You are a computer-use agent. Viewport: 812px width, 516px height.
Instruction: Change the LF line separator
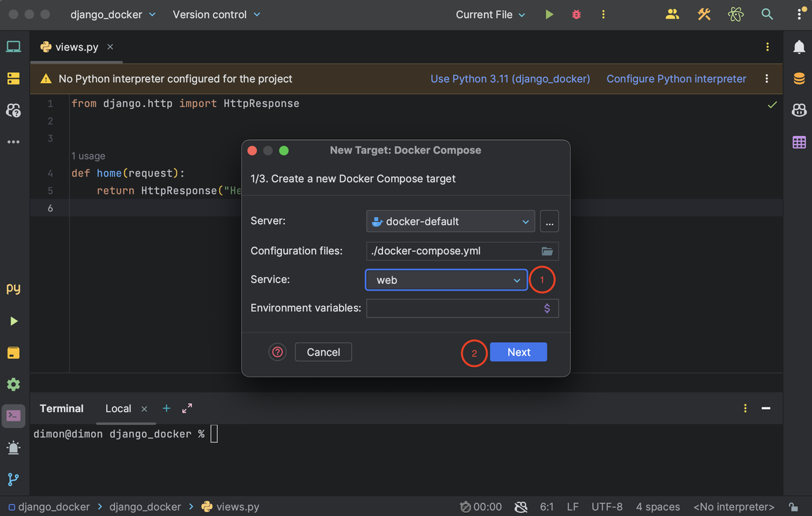572,507
